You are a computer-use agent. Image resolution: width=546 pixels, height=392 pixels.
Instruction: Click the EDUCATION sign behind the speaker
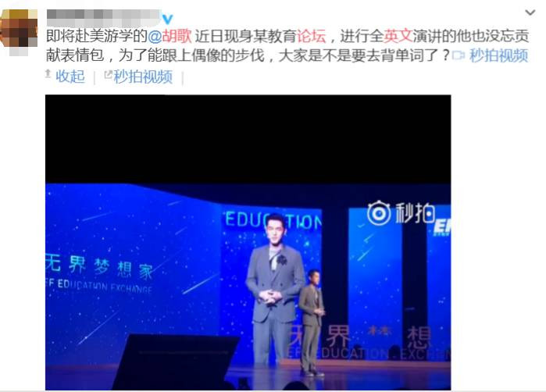click(273, 221)
